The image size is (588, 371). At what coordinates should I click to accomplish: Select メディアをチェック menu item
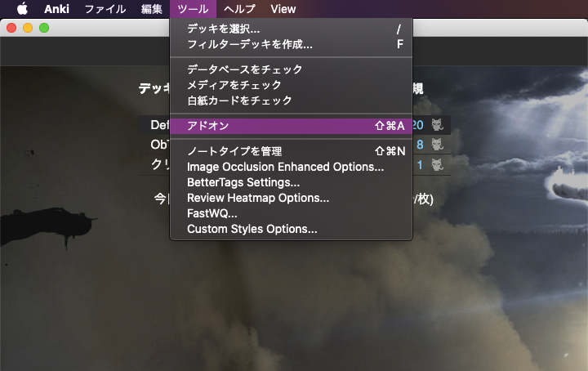(x=291, y=85)
